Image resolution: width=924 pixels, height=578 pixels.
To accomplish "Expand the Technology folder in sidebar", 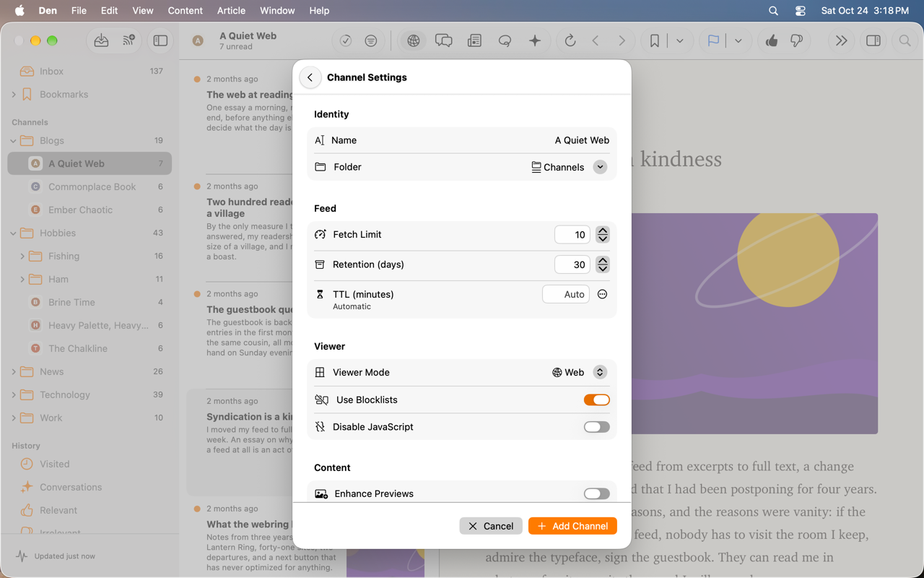I will pos(14,395).
